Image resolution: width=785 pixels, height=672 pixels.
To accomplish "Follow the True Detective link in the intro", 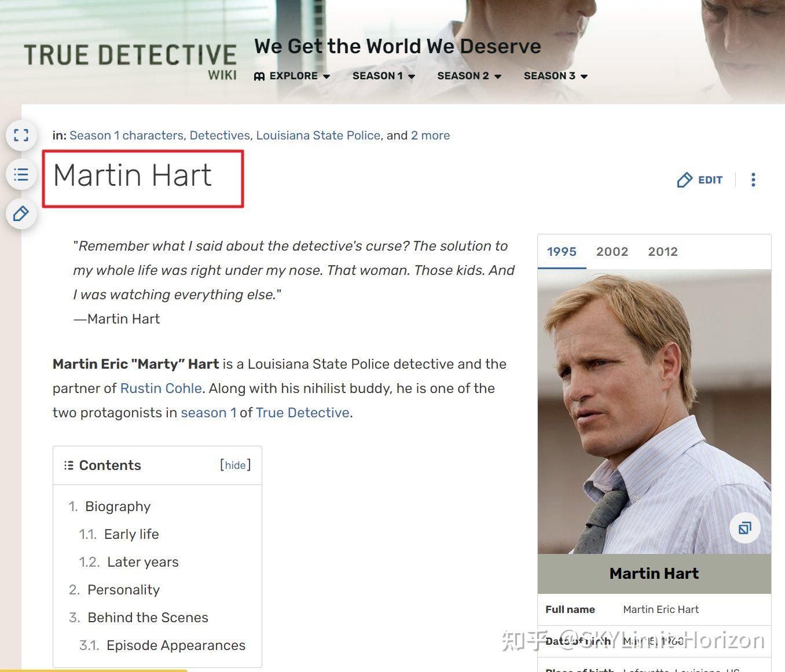I will 303,413.
